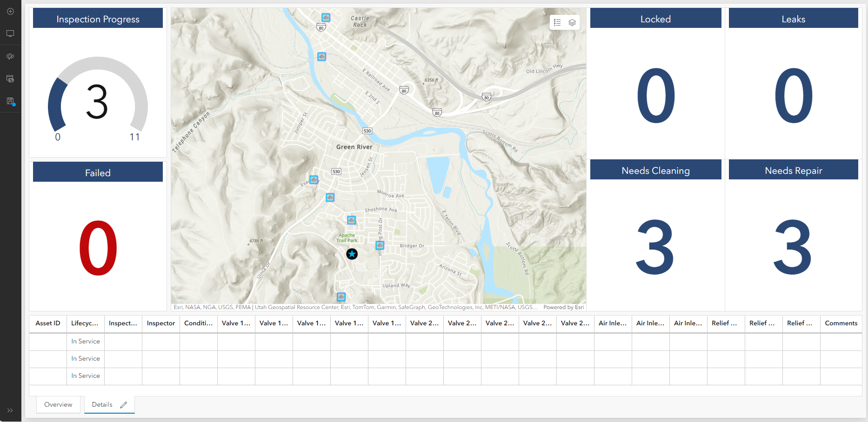Click the duplicate page icon in the sidebar
Image resolution: width=868 pixels, height=422 pixels.
tap(10, 79)
